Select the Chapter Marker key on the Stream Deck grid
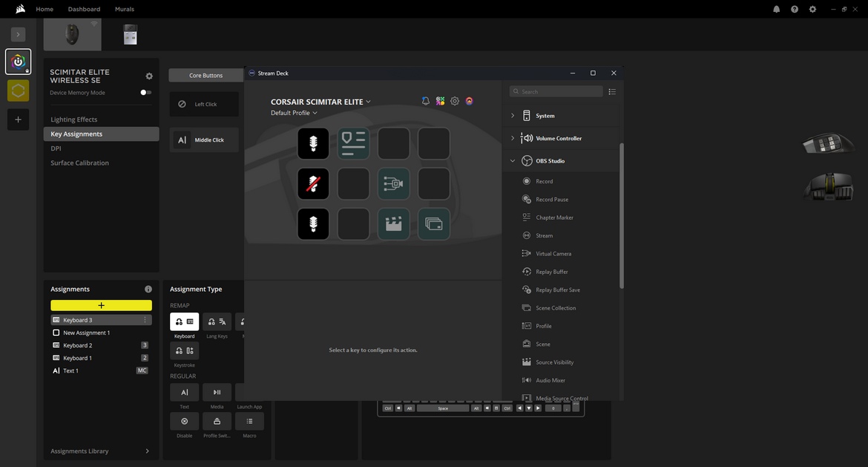868x467 pixels. [353, 143]
